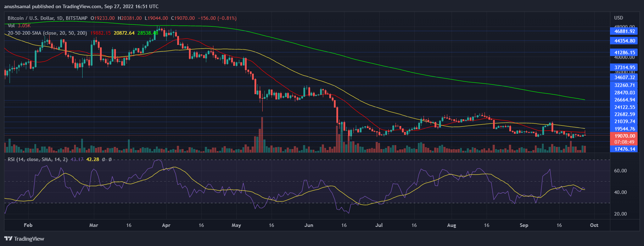Click the Aug label on time axis
Image resolution: width=644 pixels, height=246 pixels.
[452, 225]
